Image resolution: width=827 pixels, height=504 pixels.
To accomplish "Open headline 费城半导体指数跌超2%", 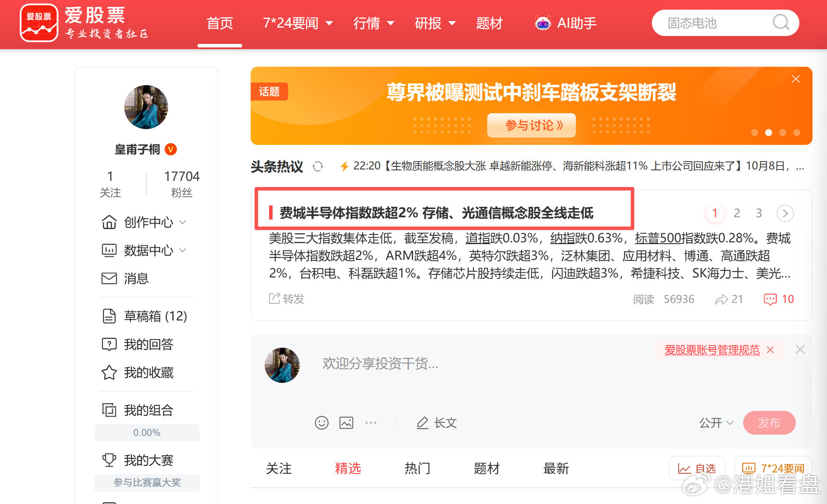I will [436, 213].
